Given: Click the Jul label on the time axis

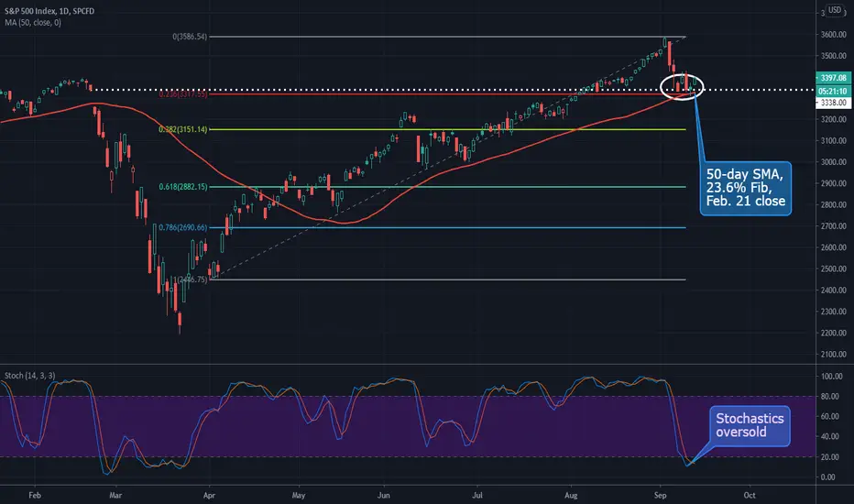Looking at the screenshot, I should coord(477,495).
